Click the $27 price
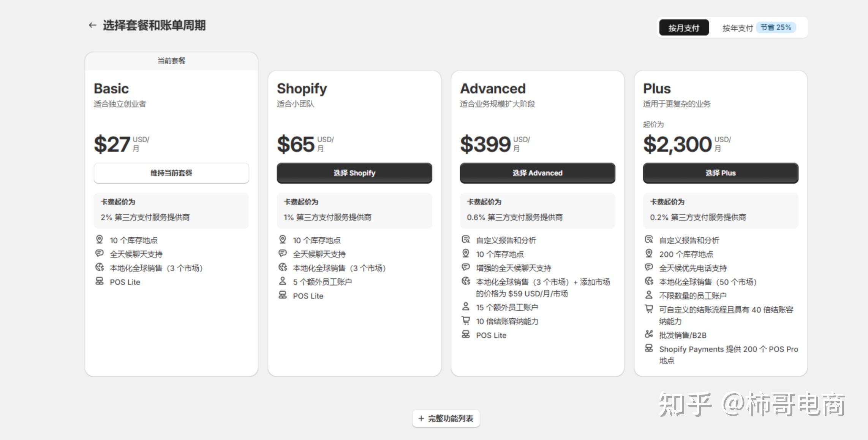 [112, 145]
